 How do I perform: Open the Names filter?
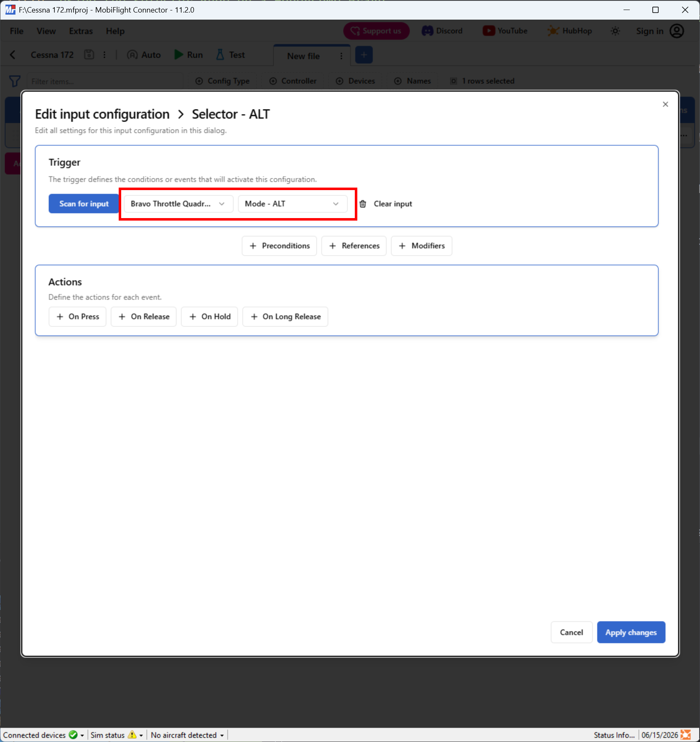pyautogui.click(x=412, y=81)
